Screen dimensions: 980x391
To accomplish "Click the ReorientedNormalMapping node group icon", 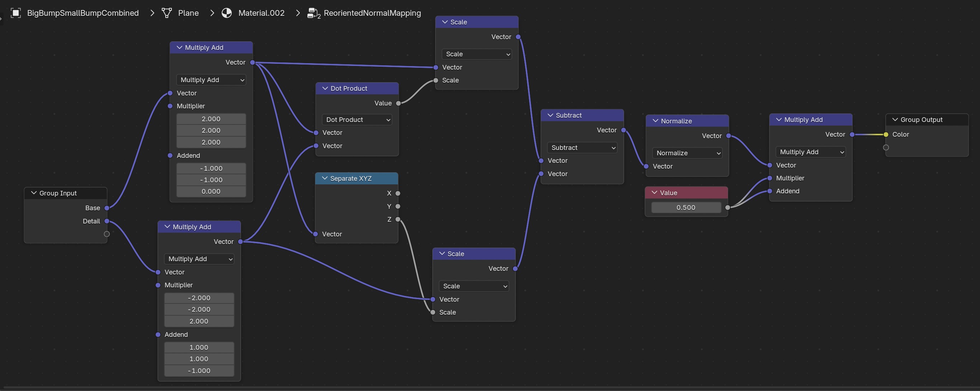I will point(313,13).
